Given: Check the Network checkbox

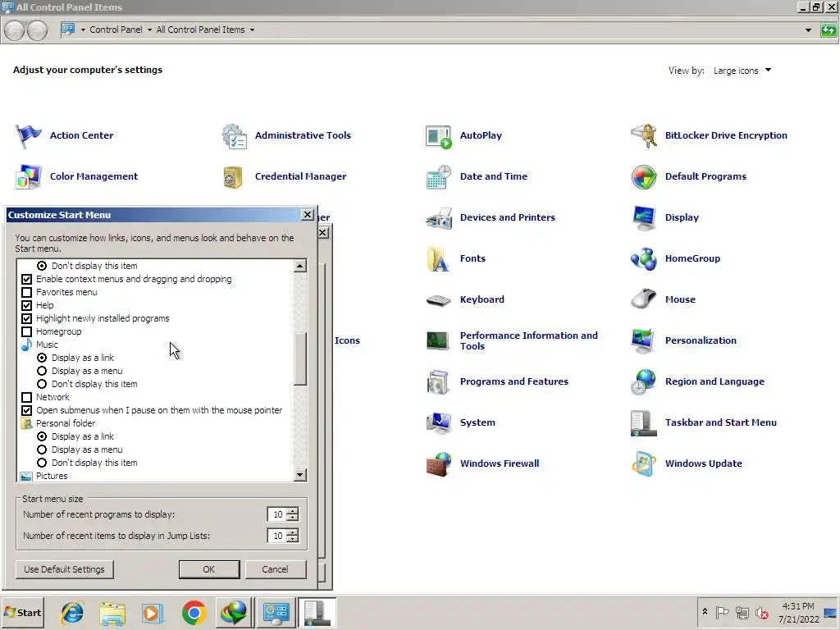Looking at the screenshot, I should pos(26,398).
